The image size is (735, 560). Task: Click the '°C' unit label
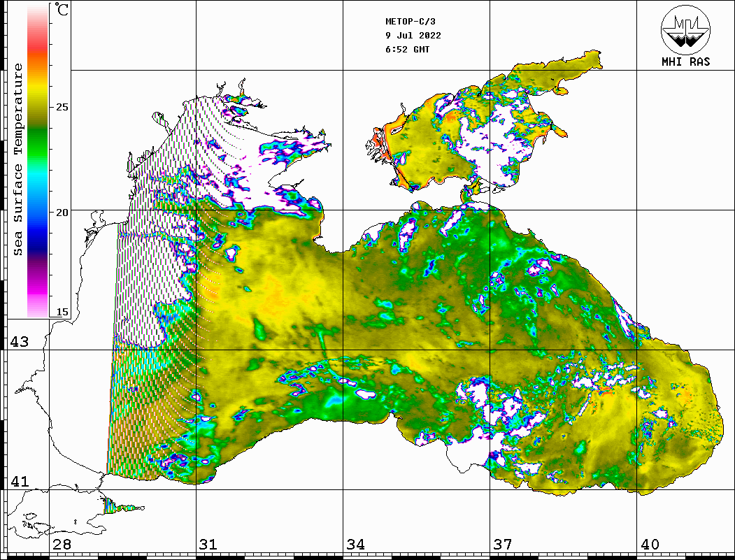pyautogui.click(x=62, y=9)
